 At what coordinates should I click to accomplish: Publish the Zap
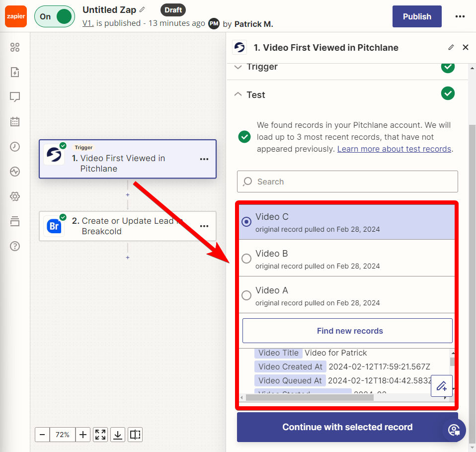coord(417,16)
